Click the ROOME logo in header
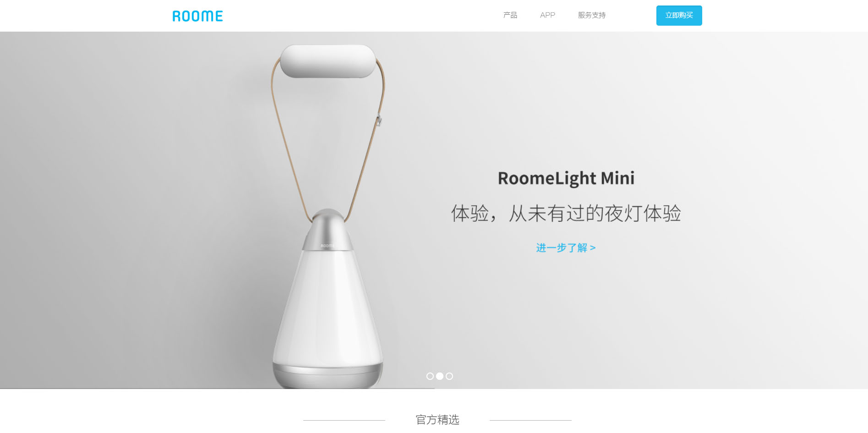Screen dimensions: 868x433 (x=197, y=16)
